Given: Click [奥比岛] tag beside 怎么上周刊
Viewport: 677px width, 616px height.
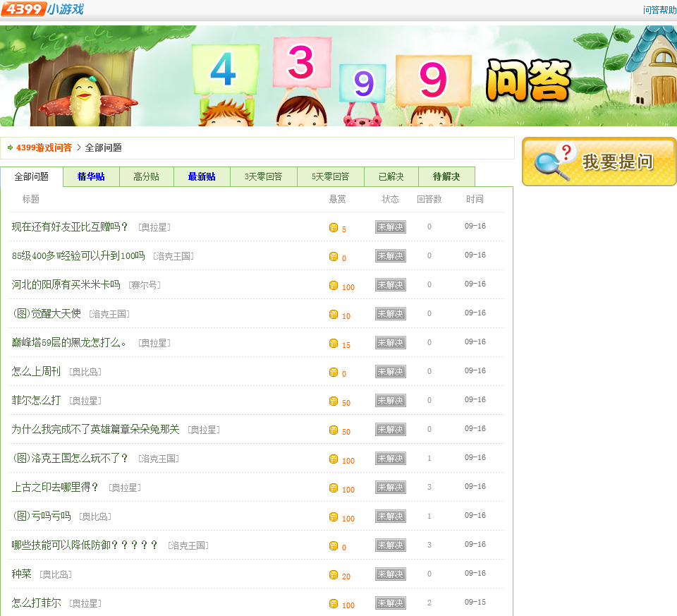Looking at the screenshot, I should [x=85, y=372].
